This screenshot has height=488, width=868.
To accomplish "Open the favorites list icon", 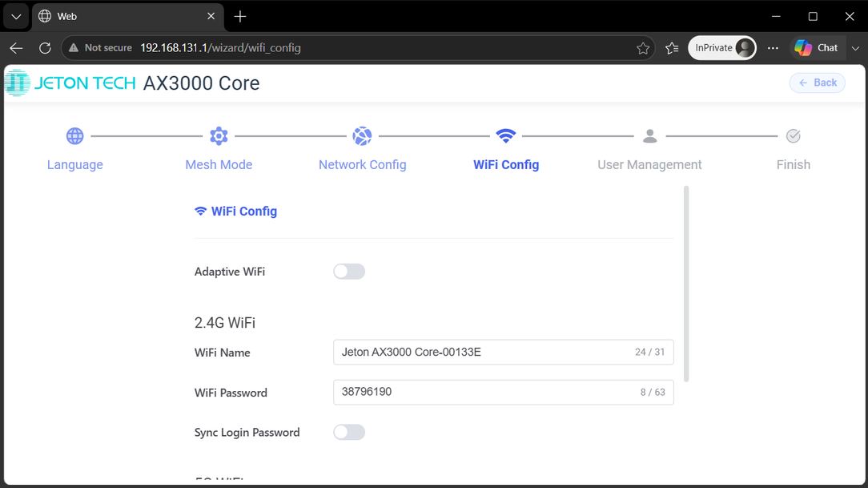I will tap(672, 48).
